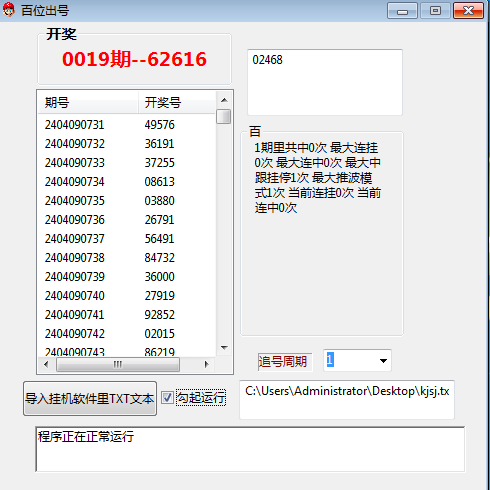Click the 02468 number text box

[x=325, y=82]
